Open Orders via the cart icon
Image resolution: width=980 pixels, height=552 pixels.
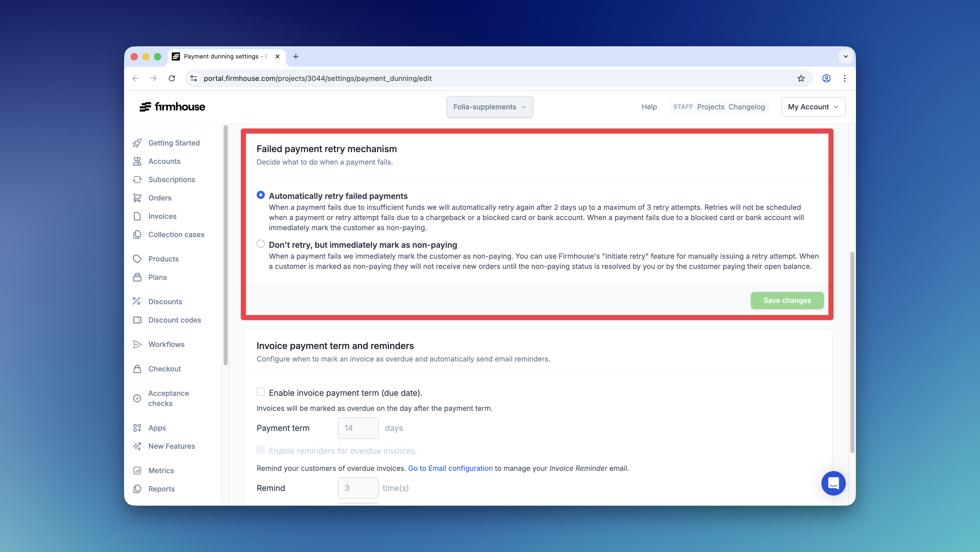coord(138,198)
